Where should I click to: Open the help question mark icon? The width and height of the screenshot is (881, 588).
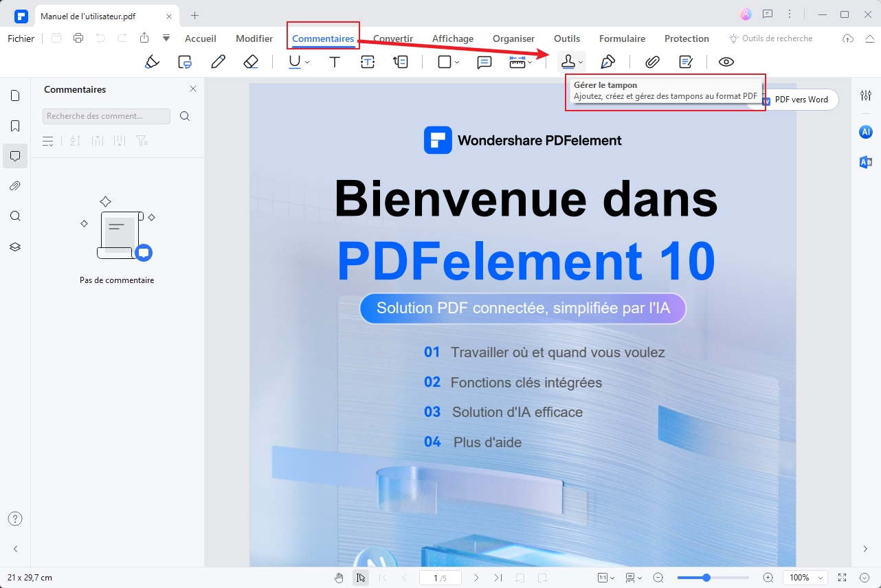pos(15,519)
